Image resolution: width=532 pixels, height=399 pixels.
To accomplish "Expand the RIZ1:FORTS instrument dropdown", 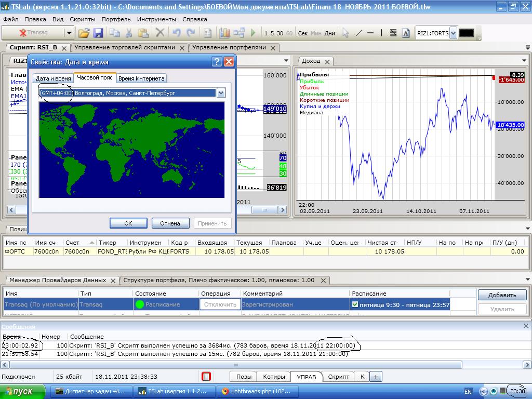I will [453, 33].
